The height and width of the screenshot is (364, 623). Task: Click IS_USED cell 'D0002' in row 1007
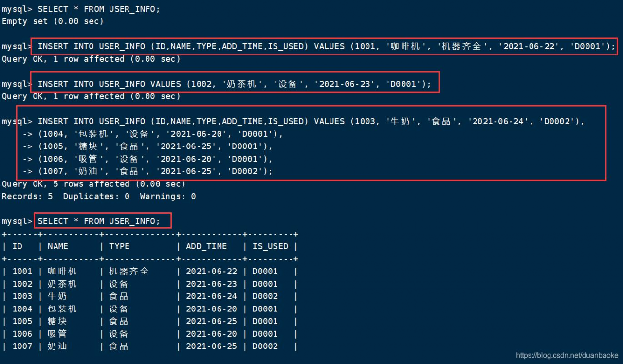[265, 346]
